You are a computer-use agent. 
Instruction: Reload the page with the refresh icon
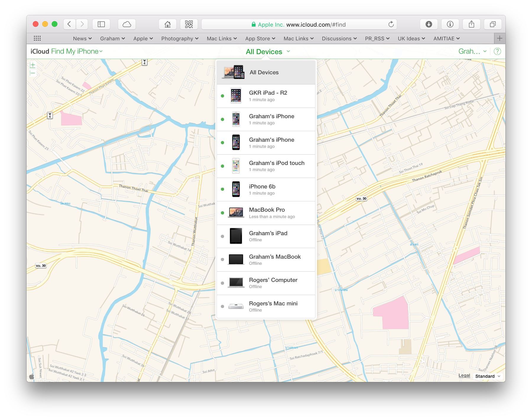[391, 24]
